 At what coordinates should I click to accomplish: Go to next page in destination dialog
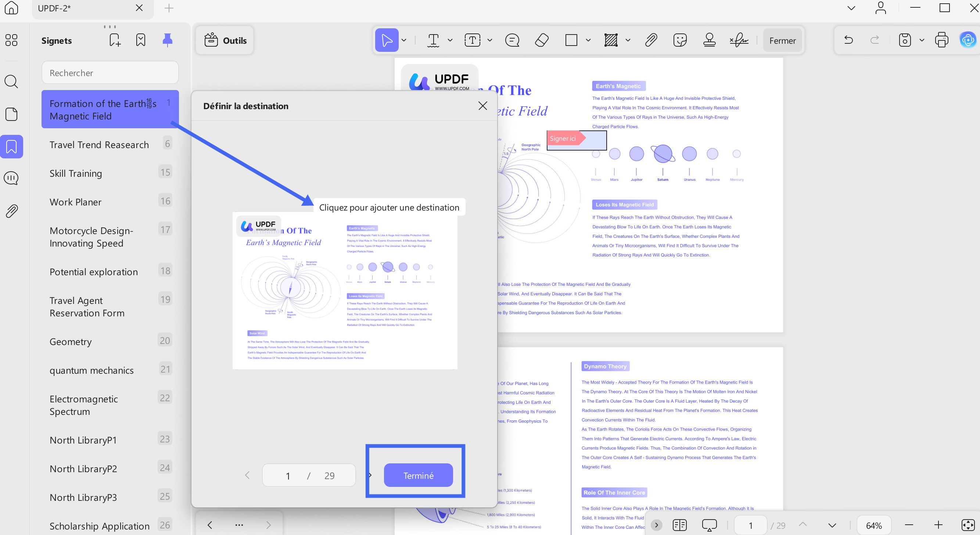coord(370,475)
